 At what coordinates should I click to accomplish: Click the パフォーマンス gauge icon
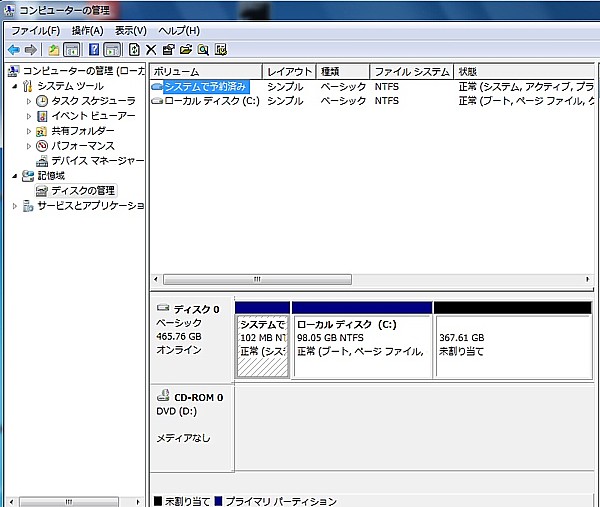pyautogui.click(x=42, y=146)
